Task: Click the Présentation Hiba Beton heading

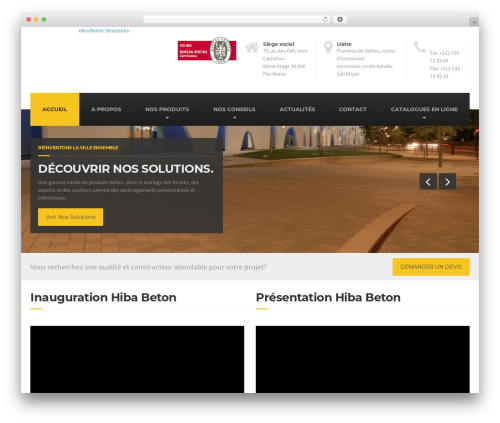Action: 328,297
